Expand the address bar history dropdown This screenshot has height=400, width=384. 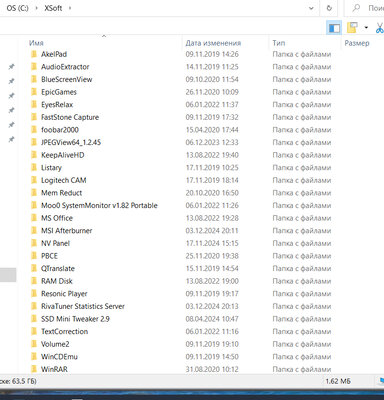click(311, 8)
